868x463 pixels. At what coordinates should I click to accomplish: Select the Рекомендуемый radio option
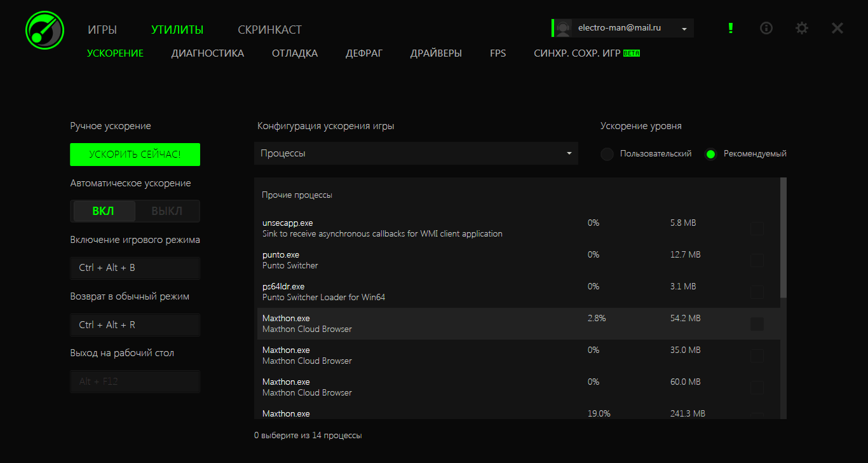tap(711, 154)
